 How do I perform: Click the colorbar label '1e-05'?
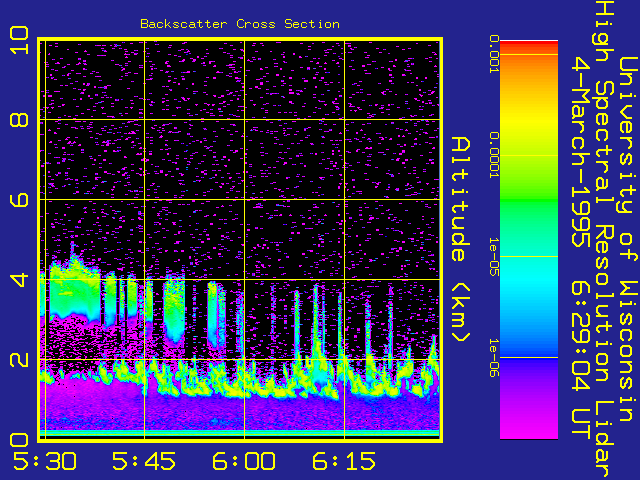tap(494, 257)
